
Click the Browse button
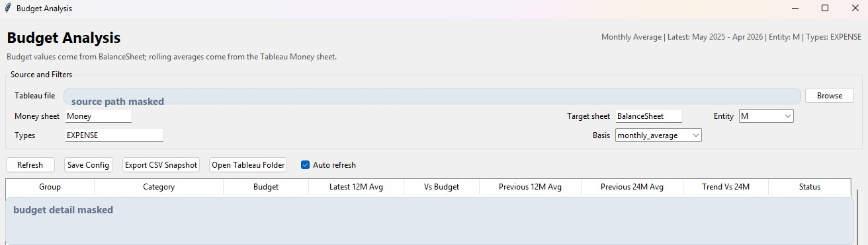830,96
